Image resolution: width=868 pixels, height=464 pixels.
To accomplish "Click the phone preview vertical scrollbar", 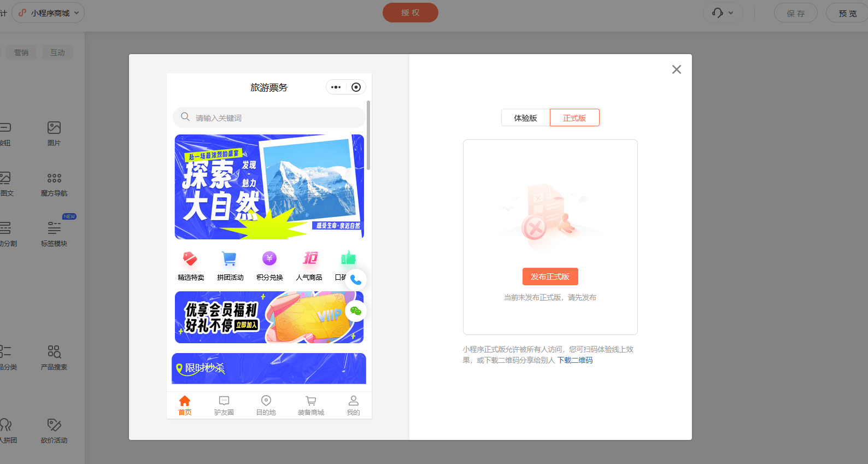I will click(368, 136).
